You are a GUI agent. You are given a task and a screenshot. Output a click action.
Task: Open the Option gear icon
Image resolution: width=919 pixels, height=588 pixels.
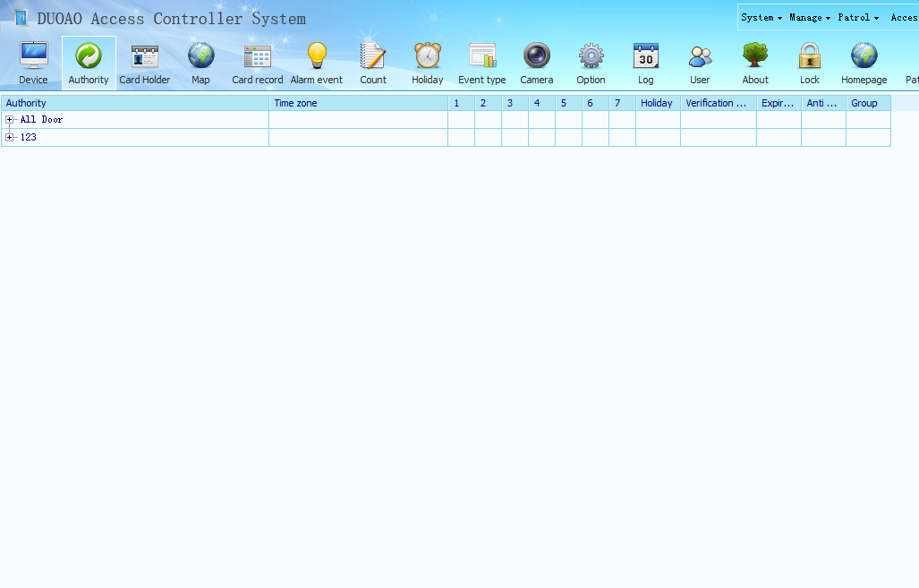(x=591, y=57)
